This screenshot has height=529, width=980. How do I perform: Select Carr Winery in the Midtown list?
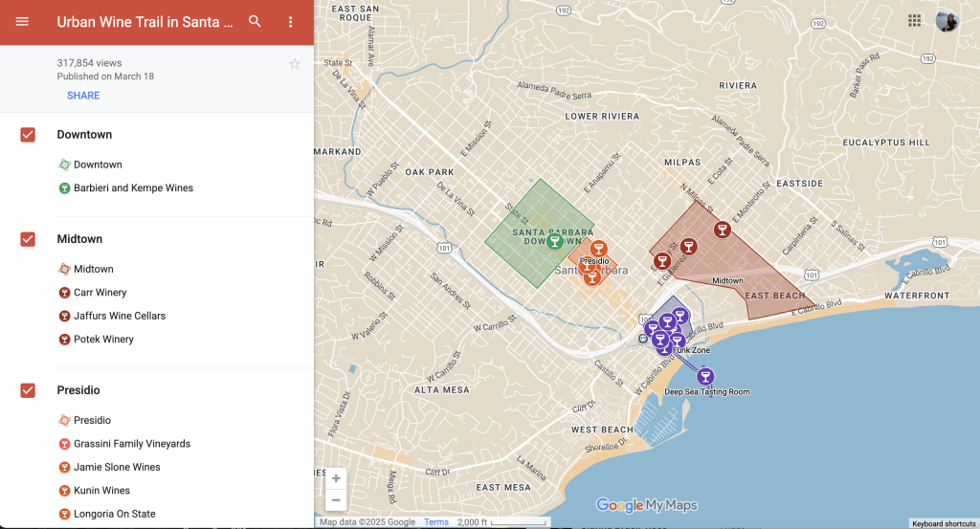coord(100,293)
